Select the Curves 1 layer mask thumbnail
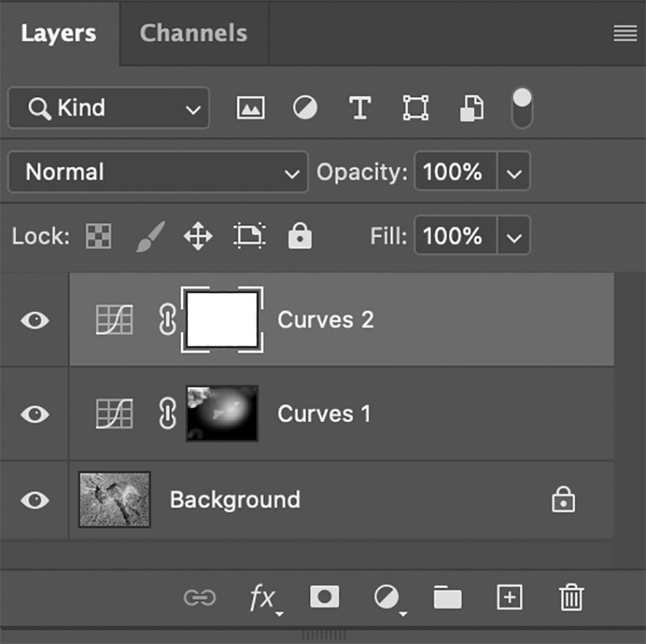Screen dimensions: 646x644 click(222, 414)
